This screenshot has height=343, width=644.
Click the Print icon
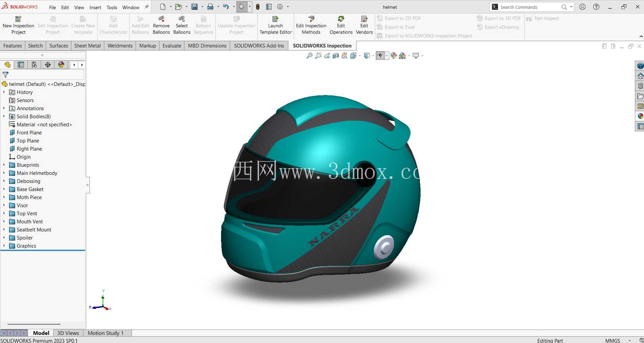click(x=210, y=7)
